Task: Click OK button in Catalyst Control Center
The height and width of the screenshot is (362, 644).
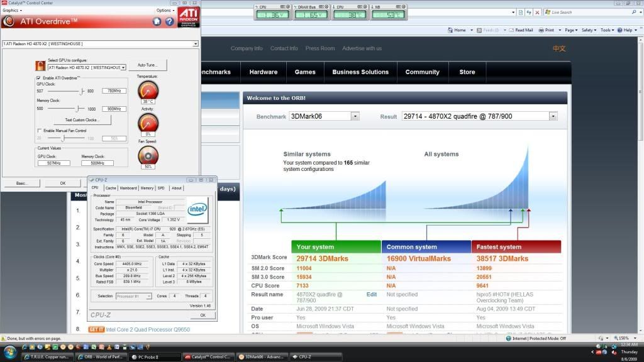Action: click(x=63, y=183)
